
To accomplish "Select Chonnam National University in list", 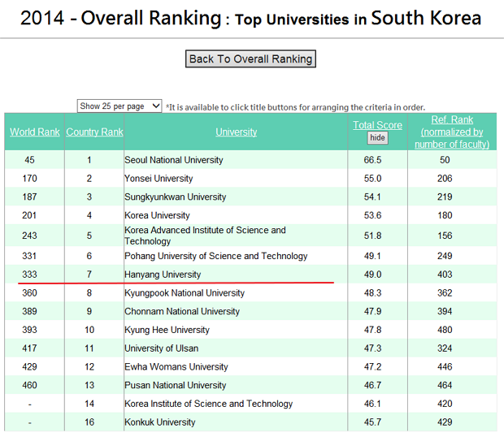I will 182,311.
